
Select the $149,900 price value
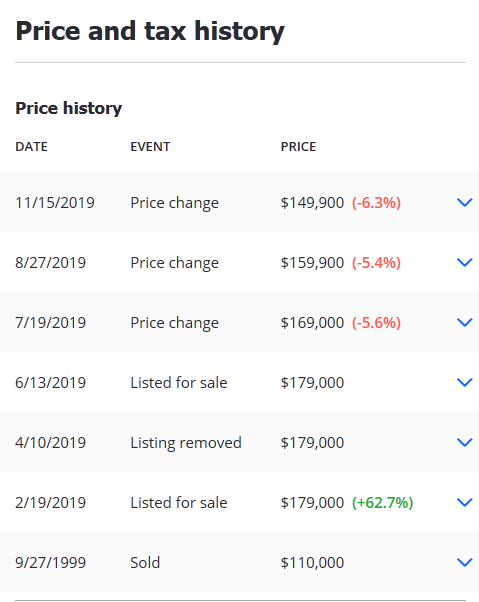[x=312, y=203]
